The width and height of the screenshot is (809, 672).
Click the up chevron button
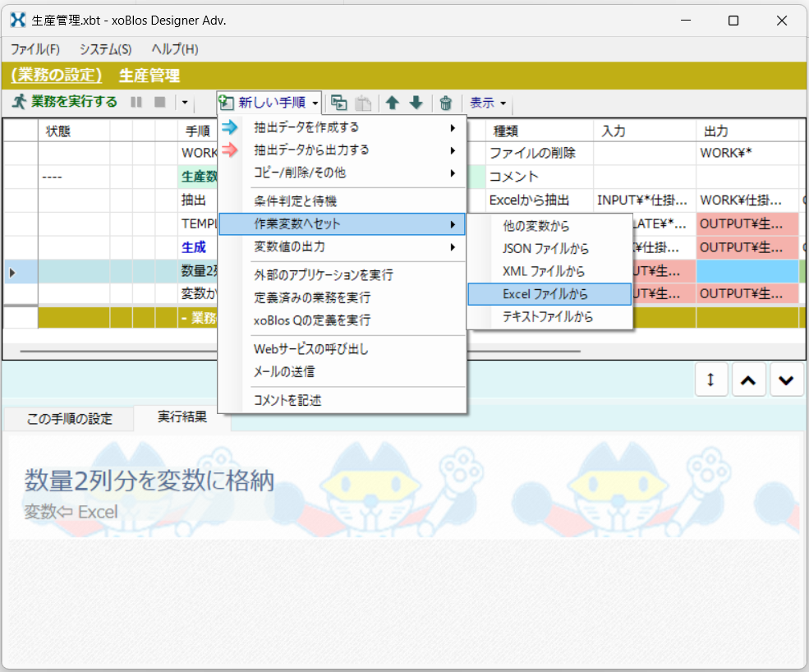coord(748,380)
